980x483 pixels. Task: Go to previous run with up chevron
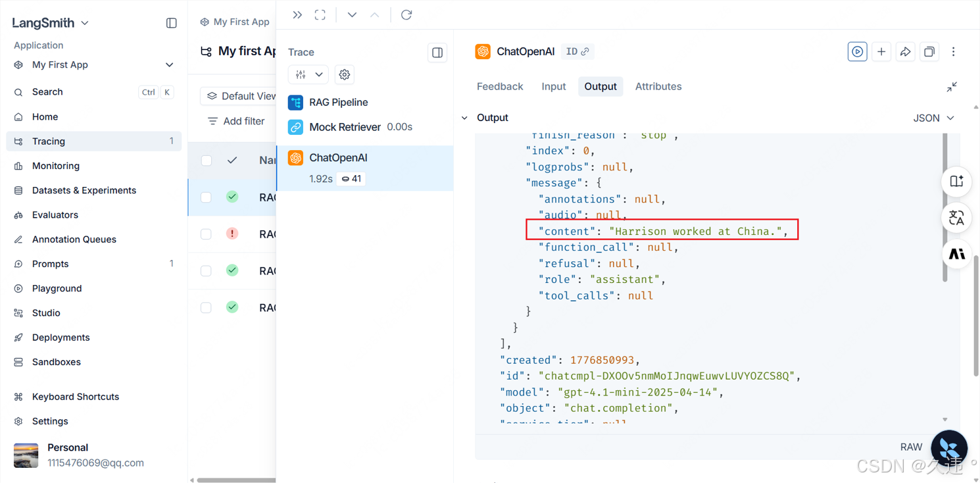(375, 14)
